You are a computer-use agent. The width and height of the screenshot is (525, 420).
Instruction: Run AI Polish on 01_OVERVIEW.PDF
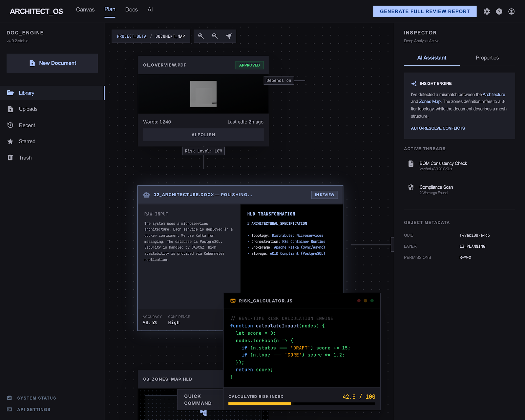(203, 135)
